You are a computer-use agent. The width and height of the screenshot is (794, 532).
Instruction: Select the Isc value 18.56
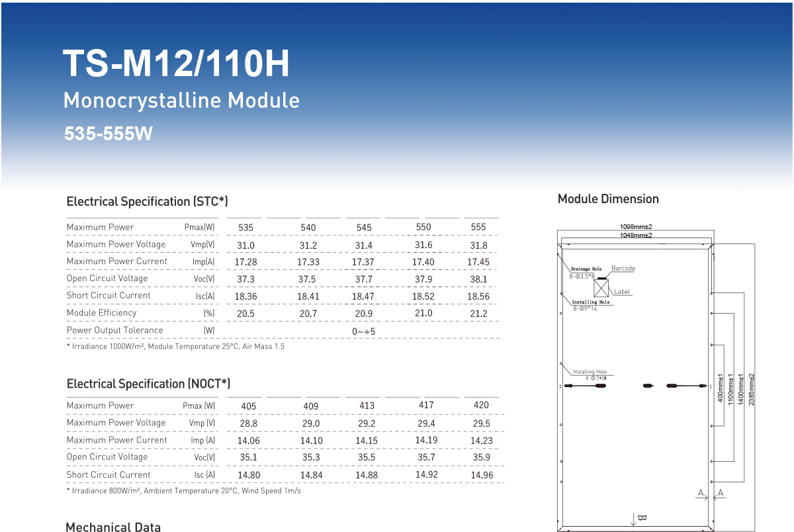tap(478, 296)
